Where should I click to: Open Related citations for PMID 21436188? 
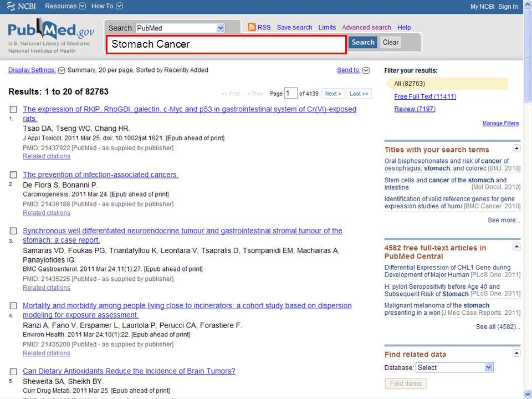pos(47,213)
